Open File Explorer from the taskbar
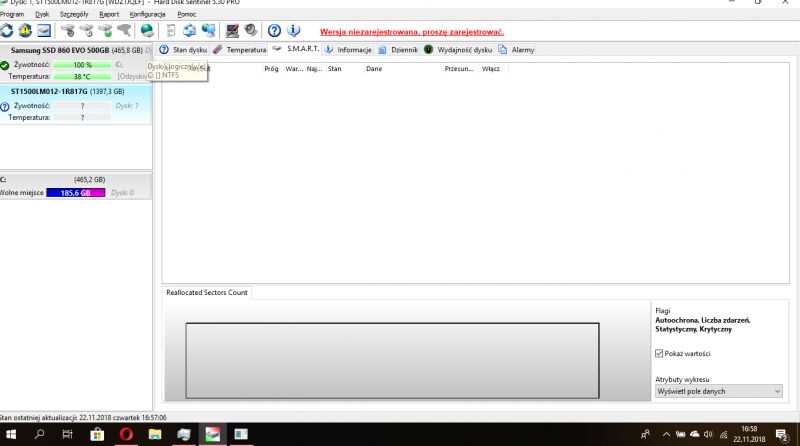800x446 pixels. click(x=155, y=434)
